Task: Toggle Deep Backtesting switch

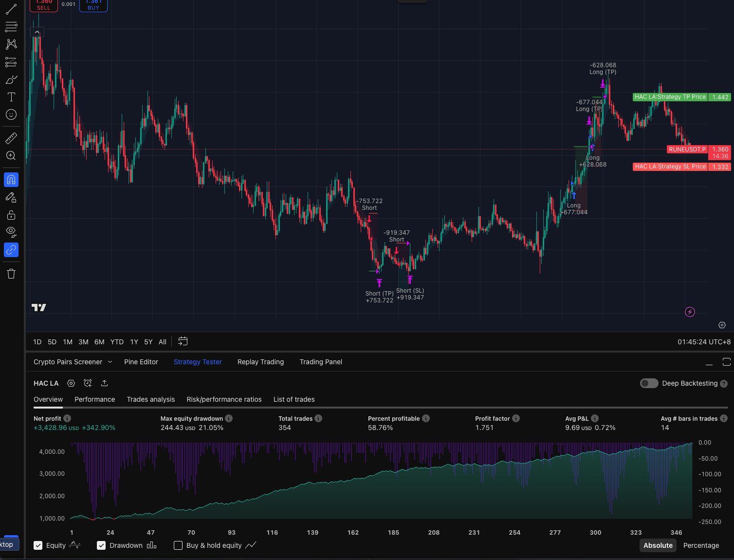Action: 649,383
